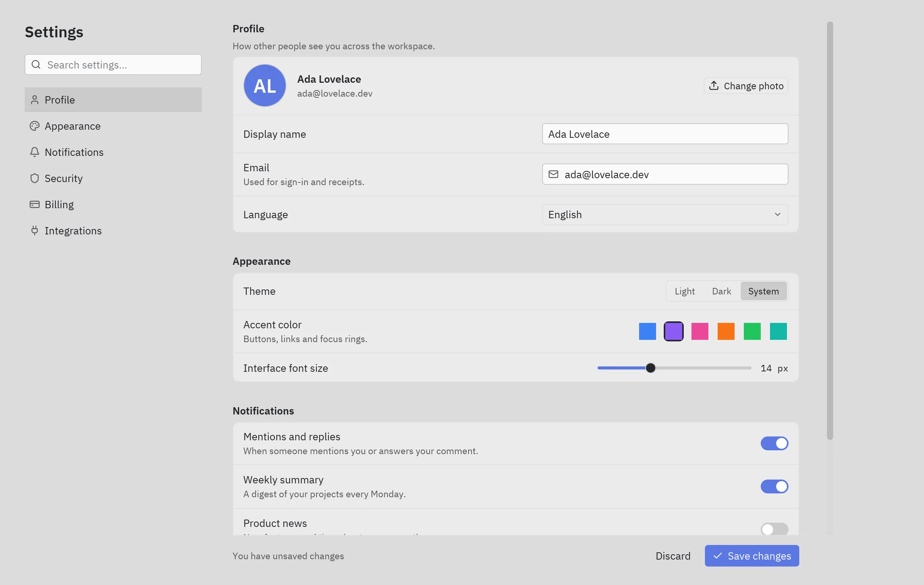Pick the blue accent color swatch

648,331
